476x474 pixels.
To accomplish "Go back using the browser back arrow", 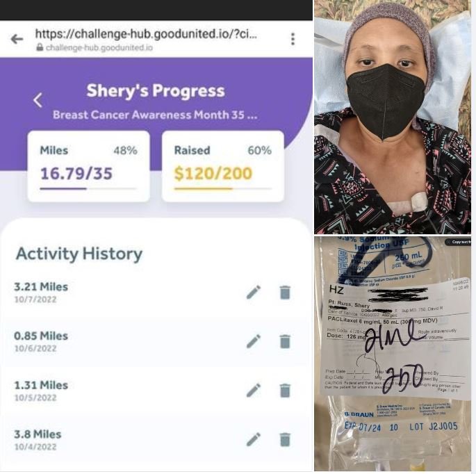I will tap(17, 39).
